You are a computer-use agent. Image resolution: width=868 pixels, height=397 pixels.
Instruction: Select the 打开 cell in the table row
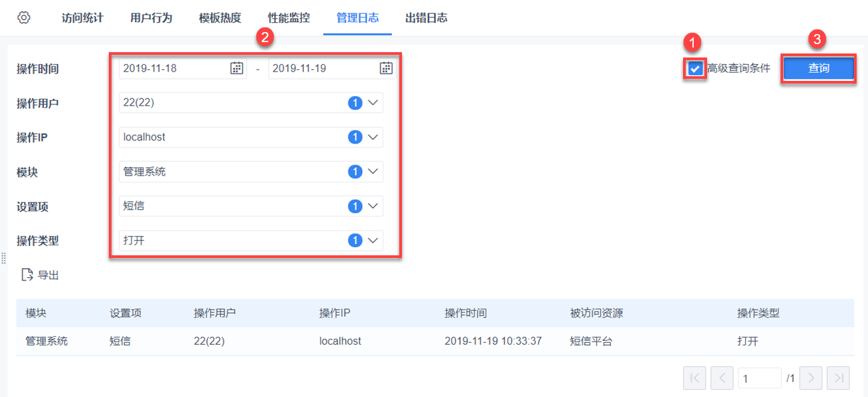tap(748, 341)
